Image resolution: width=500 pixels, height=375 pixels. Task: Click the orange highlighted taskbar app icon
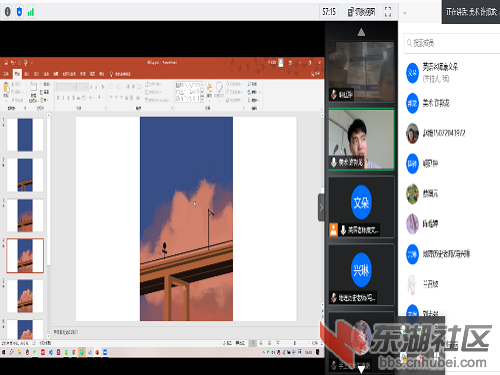click(x=82, y=352)
